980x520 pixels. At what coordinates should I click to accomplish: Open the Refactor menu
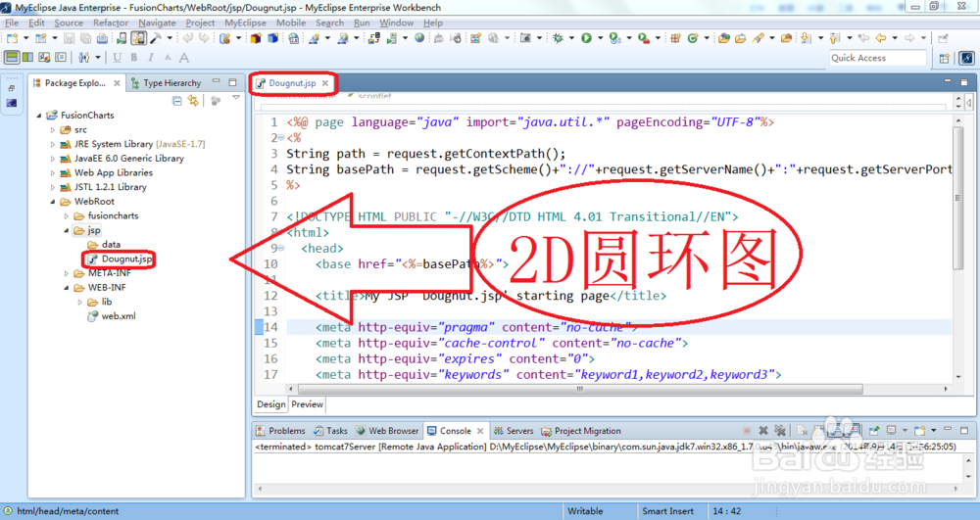tap(111, 23)
